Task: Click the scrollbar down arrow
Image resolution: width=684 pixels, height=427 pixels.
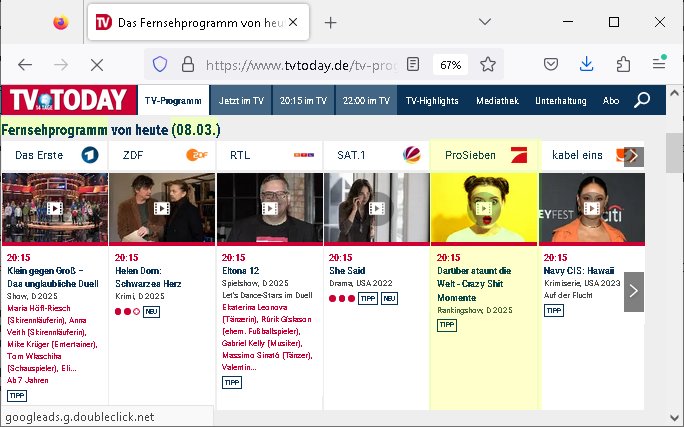Action: (674, 417)
